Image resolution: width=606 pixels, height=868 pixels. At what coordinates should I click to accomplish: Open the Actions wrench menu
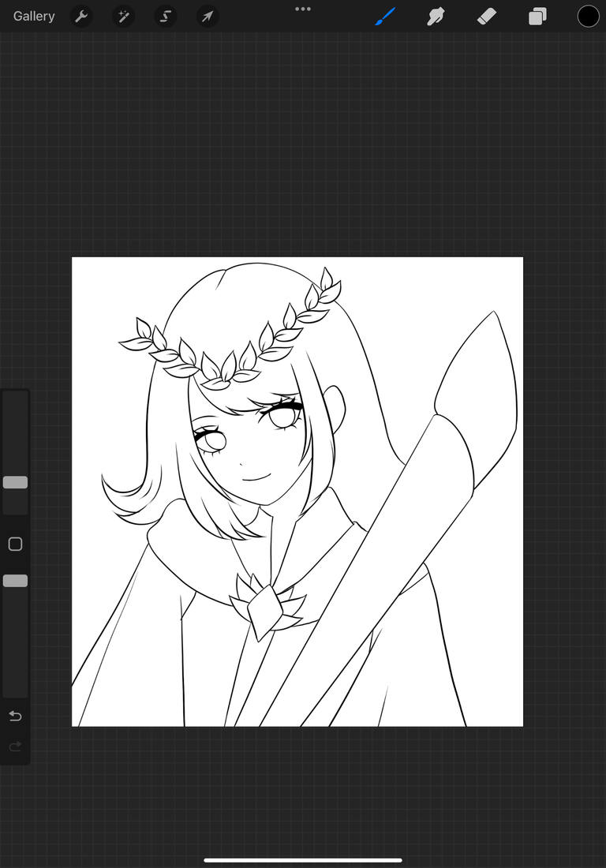81,17
